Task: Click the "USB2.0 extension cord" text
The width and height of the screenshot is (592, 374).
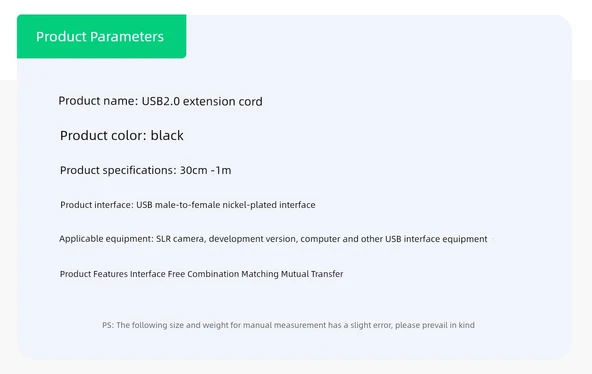Action: [202, 101]
